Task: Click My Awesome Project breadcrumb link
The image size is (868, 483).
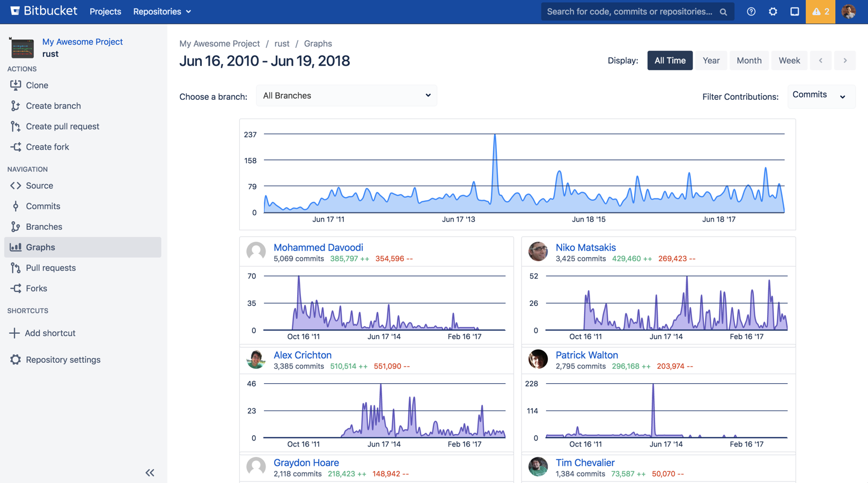Action: click(x=219, y=43)
